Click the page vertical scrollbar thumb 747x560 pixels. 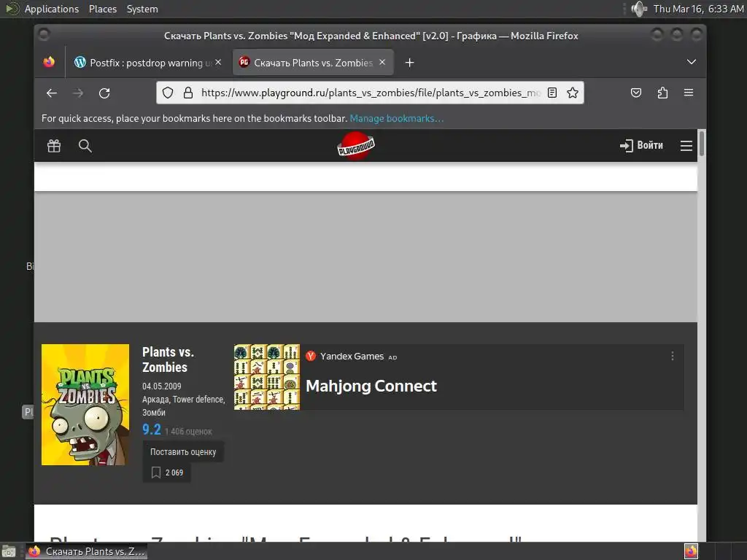(701, 143)
